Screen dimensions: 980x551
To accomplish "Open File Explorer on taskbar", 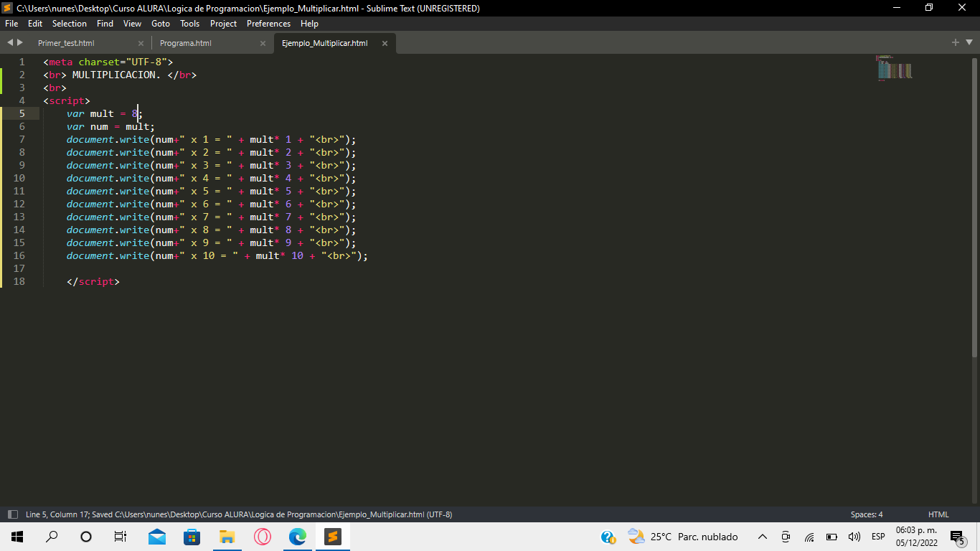I will [227, 537].
